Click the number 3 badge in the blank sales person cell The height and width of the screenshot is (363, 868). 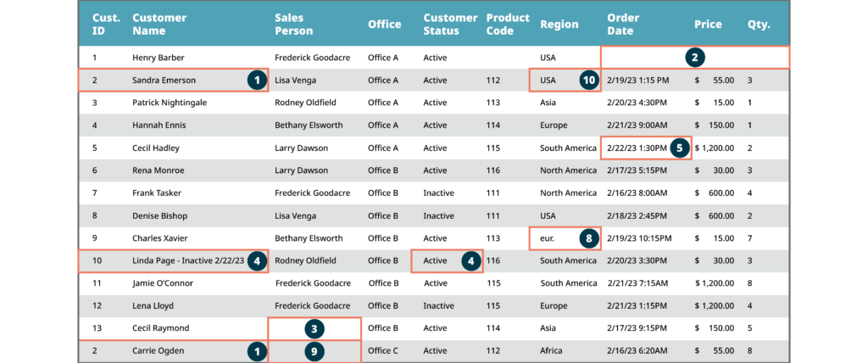click(x=314, y=328)
